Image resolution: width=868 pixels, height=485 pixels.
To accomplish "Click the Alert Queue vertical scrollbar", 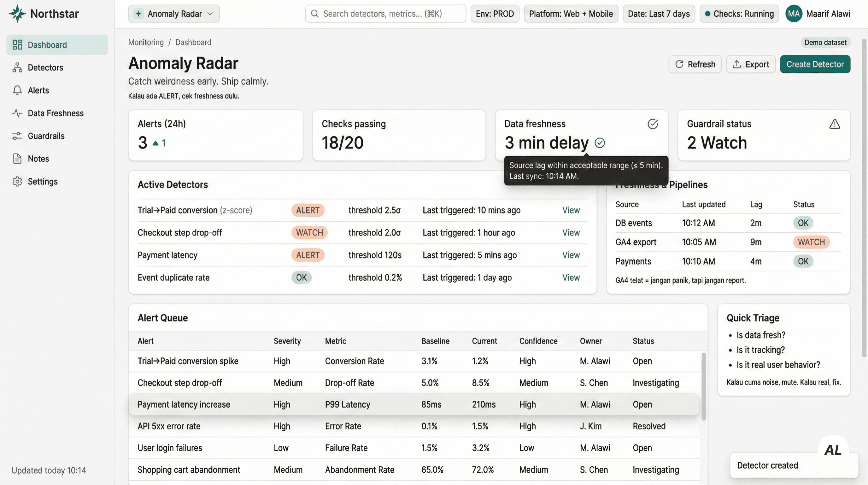I will point(703,386).
